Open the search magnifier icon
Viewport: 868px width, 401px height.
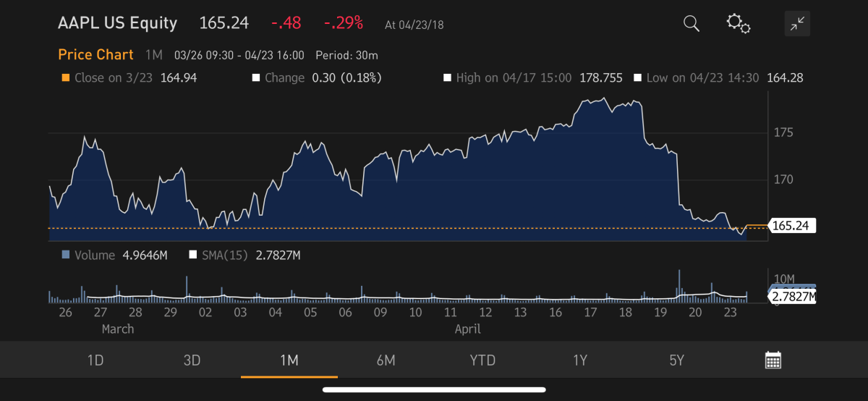[692, 24]
